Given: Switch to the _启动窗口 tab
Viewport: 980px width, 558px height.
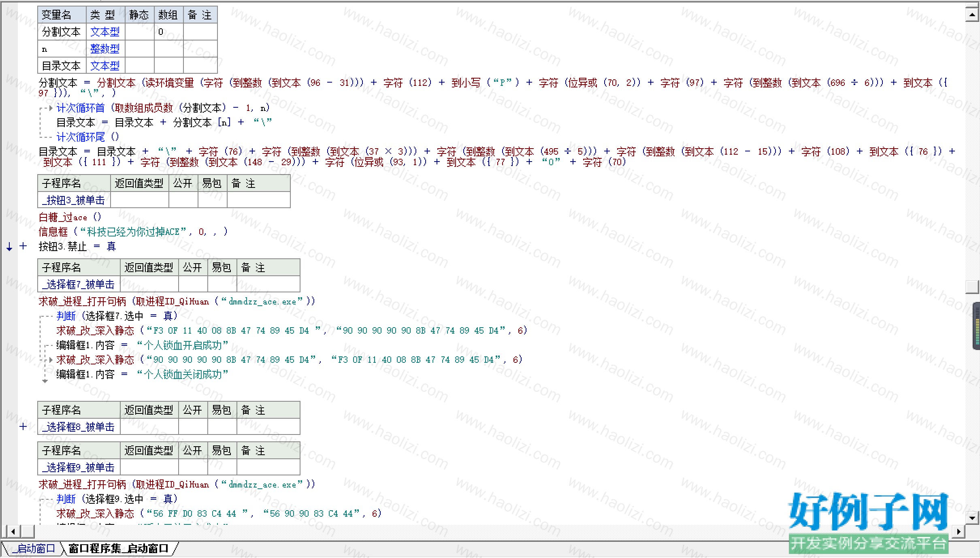Looking at the screenshot, I should 33,549.
